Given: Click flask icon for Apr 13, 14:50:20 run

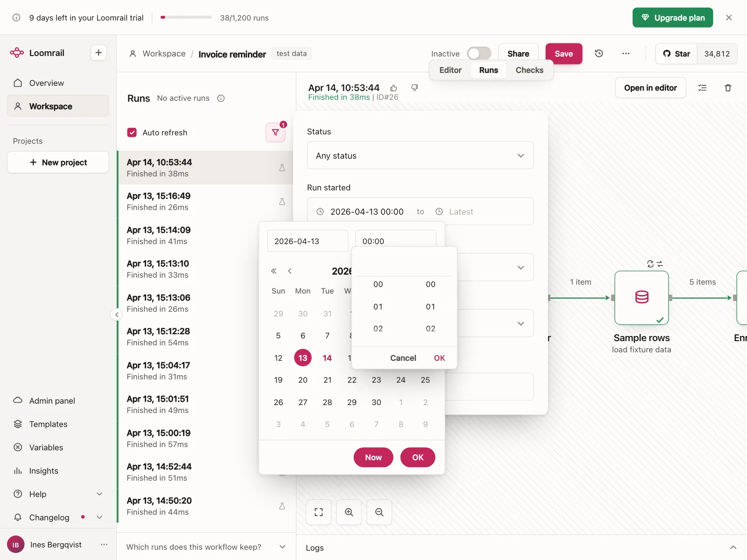Looking at the screenshot, I should tap(282, 506).
